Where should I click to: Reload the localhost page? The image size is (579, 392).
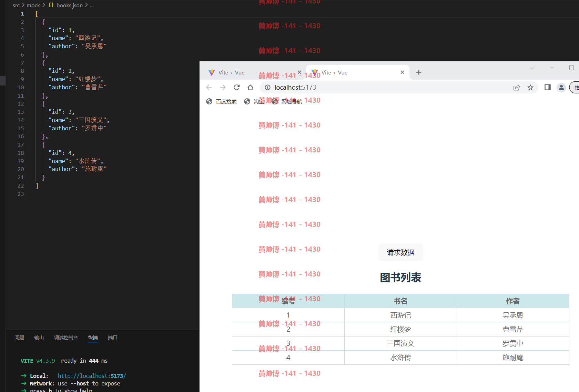pos(236,87)
